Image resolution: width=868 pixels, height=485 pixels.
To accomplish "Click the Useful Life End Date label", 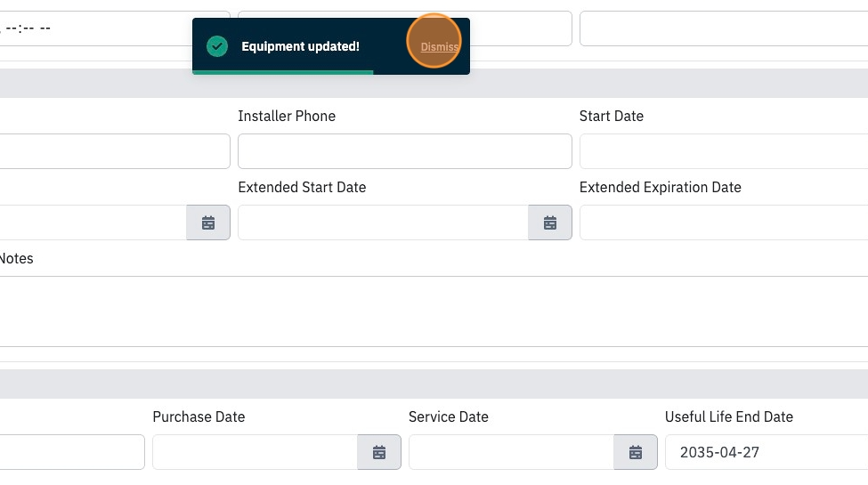I will (729, 416).
